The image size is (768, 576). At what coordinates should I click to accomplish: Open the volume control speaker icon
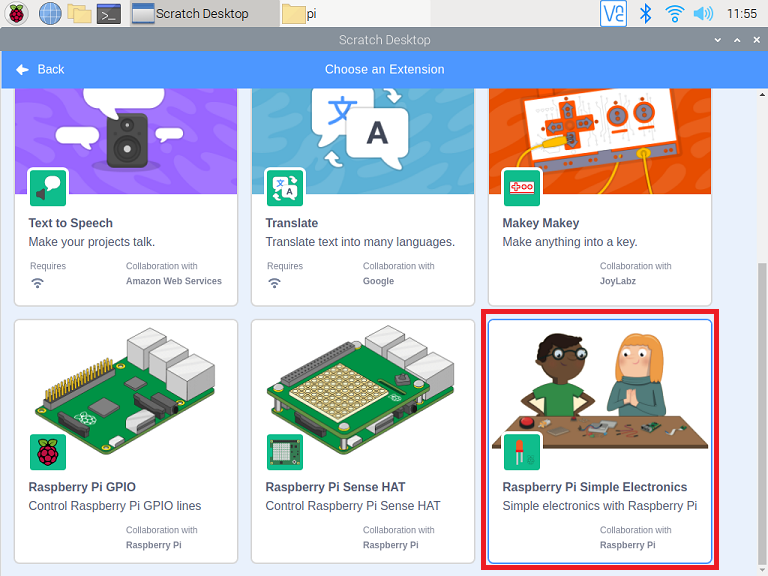[703, 14]
